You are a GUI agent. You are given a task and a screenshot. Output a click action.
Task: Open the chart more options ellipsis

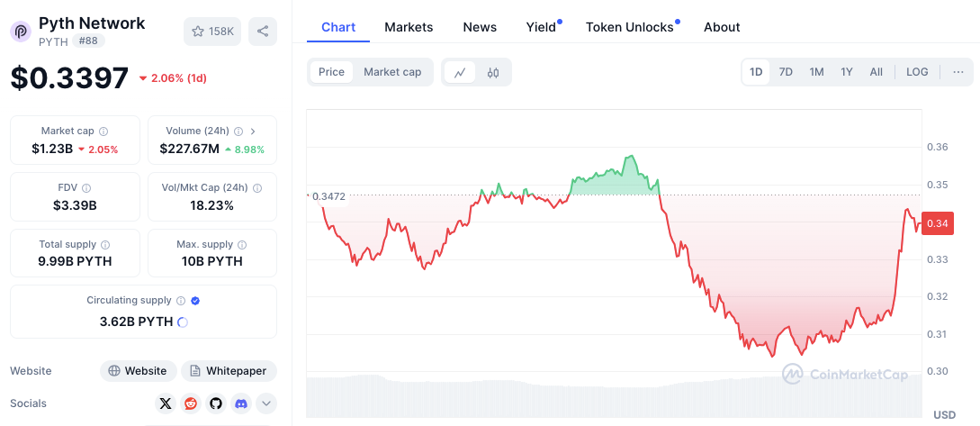958,72
